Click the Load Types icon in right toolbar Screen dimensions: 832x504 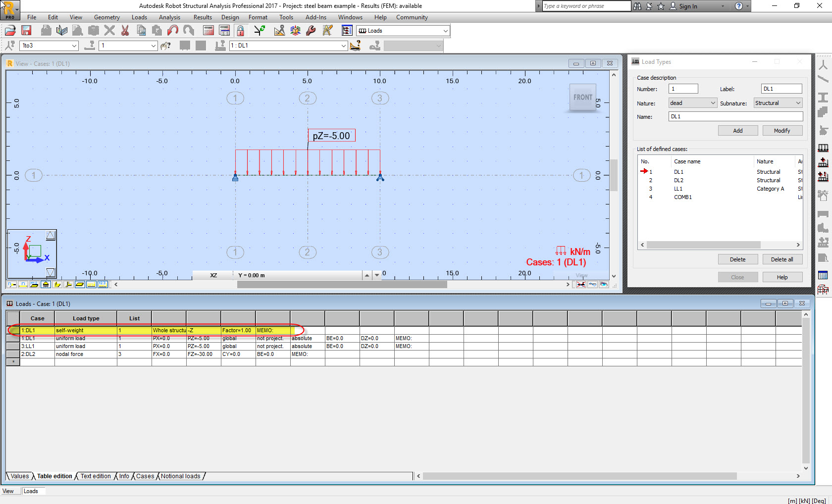click(x=823, y=148)
